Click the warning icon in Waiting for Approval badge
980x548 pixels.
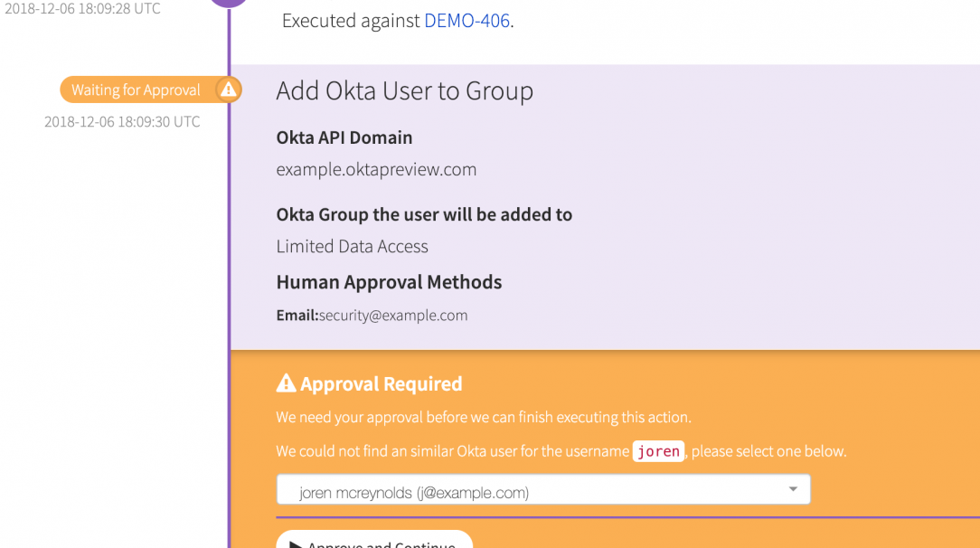(229, 90)
